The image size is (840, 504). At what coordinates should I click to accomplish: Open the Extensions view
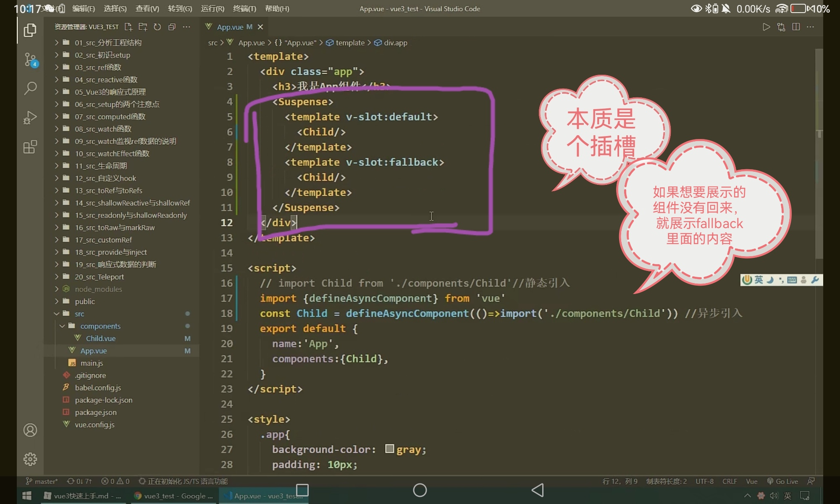tap(30, 147)
